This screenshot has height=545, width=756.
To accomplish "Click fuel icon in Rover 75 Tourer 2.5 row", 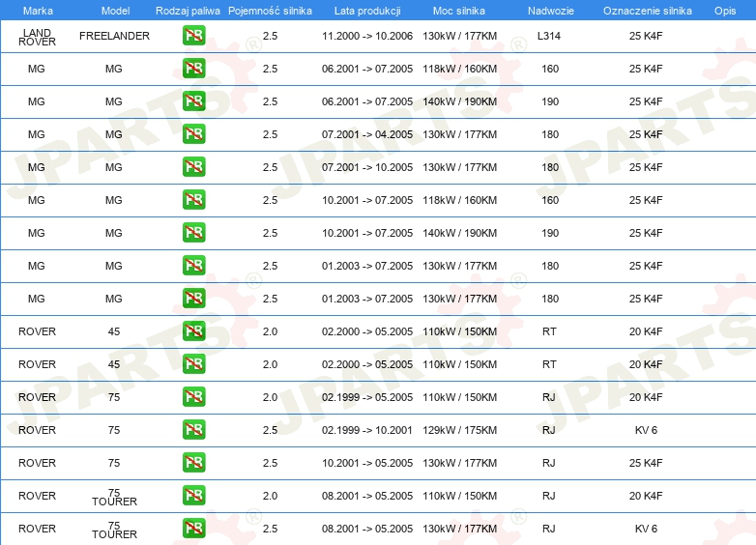I will click(x=193, y=529).
